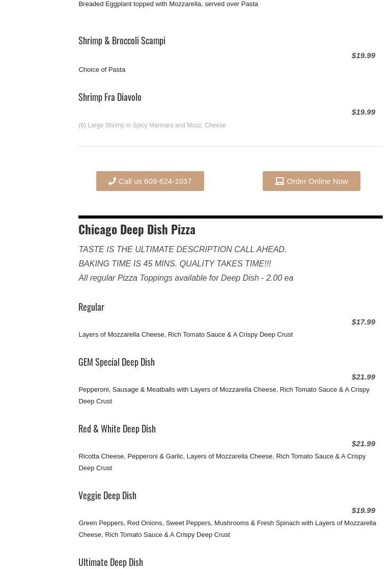Viewport: 392px width, 569px height.
Task: Click the Shrimp Fra Diavolo $19.99 price
Action: point(363,112)
